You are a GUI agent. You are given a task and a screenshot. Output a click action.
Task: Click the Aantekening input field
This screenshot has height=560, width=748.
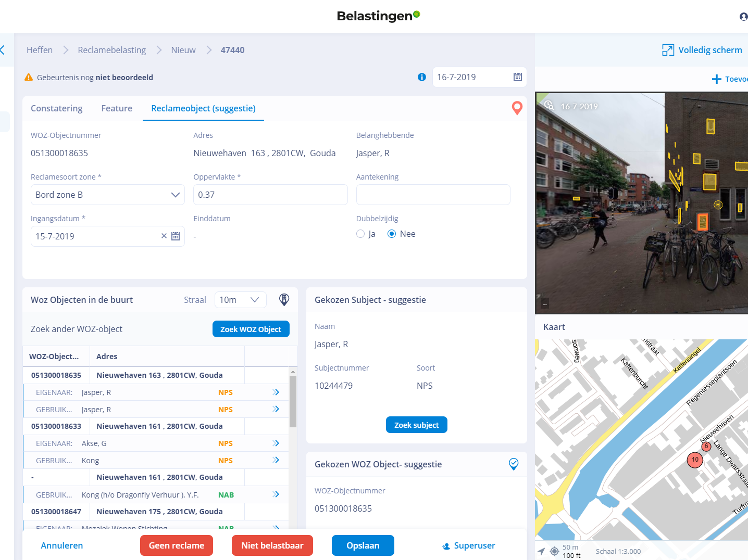[x=433, y=195]
